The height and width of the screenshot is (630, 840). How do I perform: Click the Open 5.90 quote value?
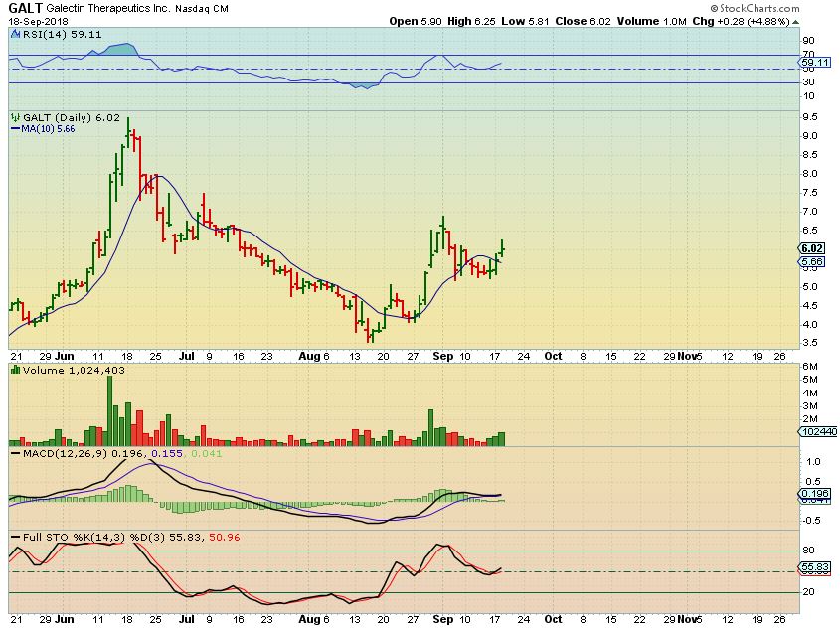[x=416, y=22]
